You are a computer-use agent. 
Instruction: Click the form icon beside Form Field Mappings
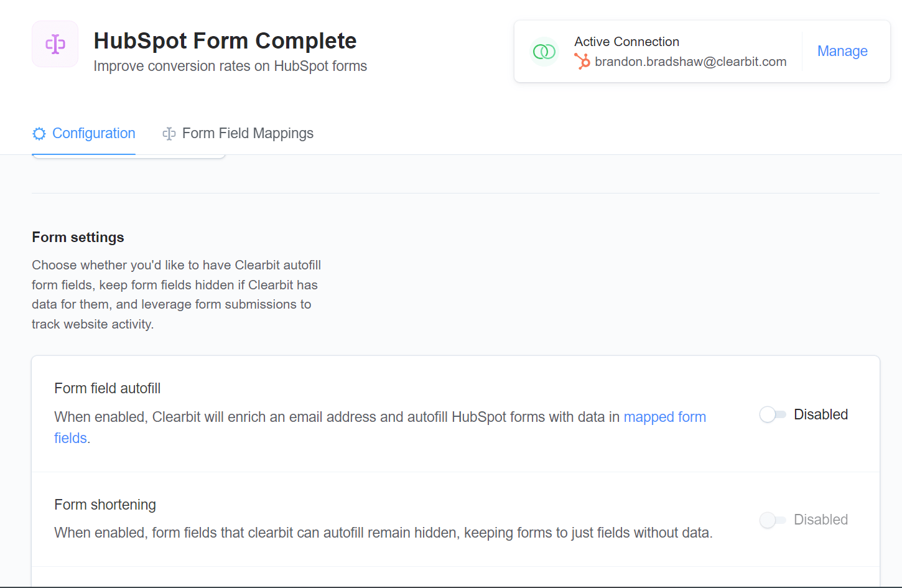[169, 134]
